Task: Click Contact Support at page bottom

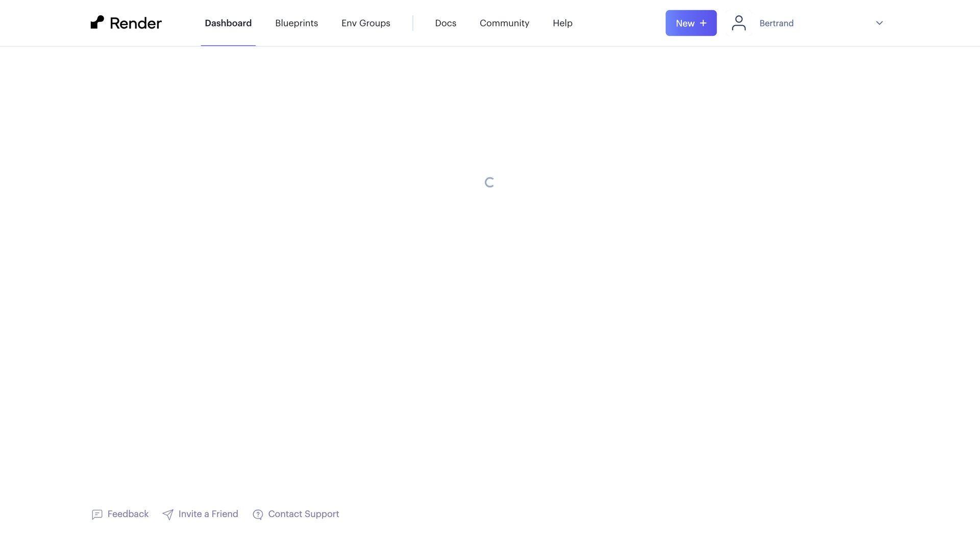Action: (x=304, y=514)
